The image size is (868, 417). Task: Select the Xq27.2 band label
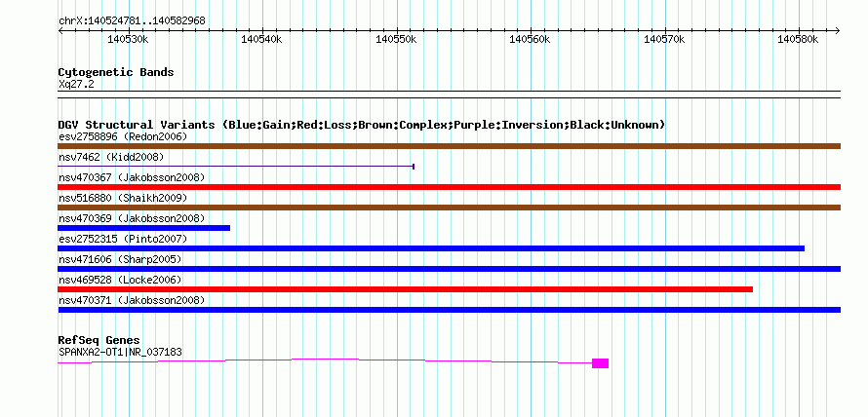76,85
